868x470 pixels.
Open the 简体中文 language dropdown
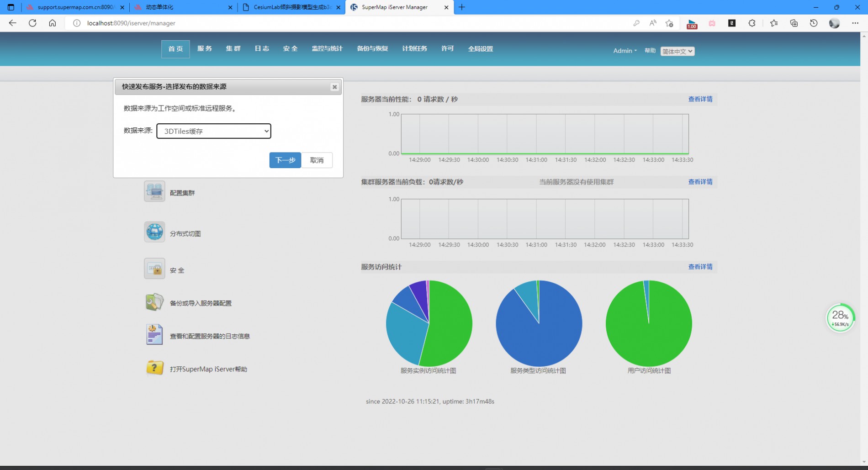pos(677,51)
